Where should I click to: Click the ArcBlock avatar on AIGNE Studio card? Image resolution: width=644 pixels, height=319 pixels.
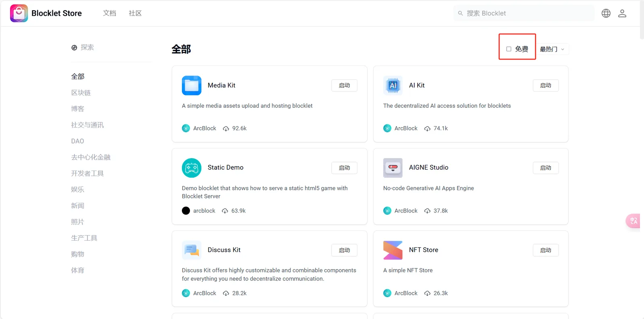[x=387, y=211]
